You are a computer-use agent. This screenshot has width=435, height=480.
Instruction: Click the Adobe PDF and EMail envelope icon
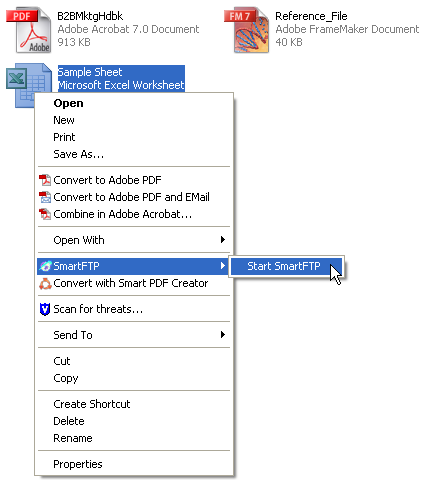45,197
